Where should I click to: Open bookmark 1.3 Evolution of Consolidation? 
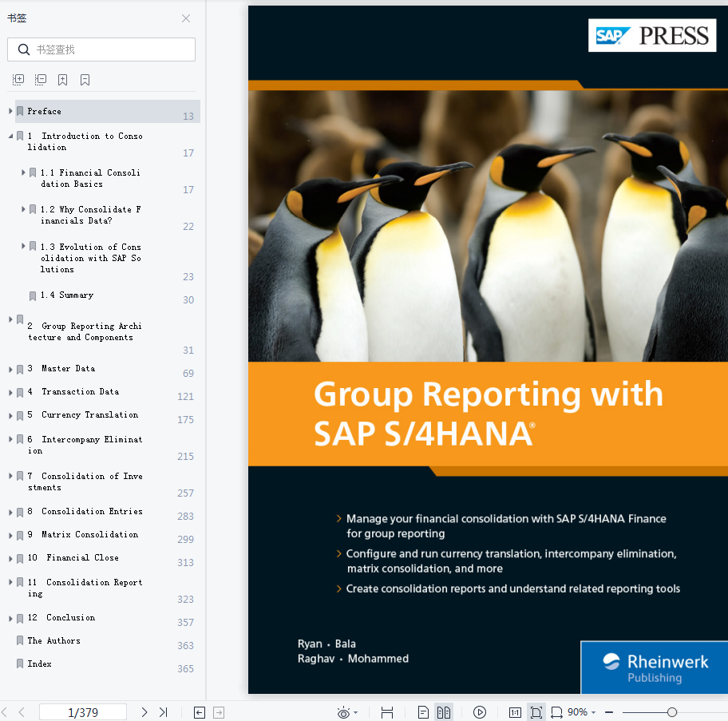91,258
